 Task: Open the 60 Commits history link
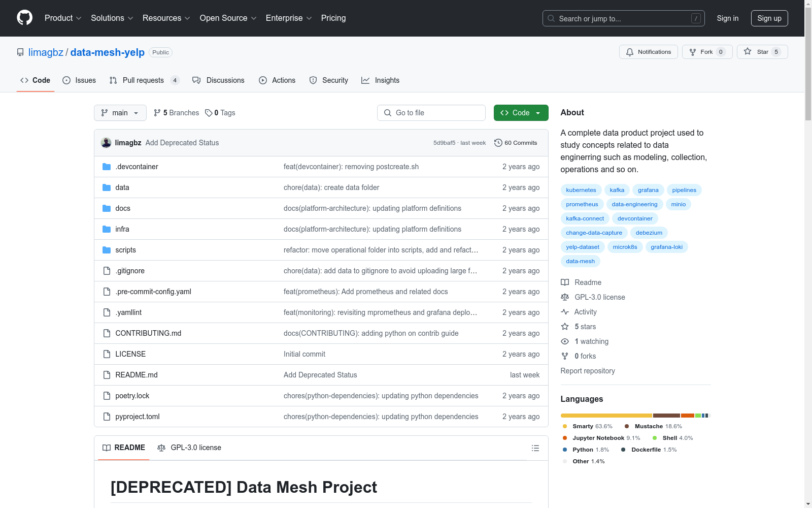[516, 143]
